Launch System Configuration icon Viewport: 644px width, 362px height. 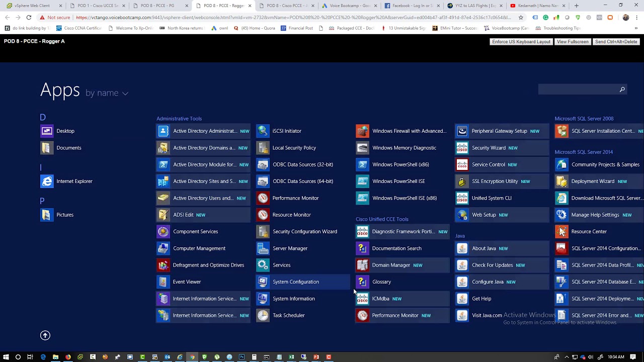(x=263, y=282)
